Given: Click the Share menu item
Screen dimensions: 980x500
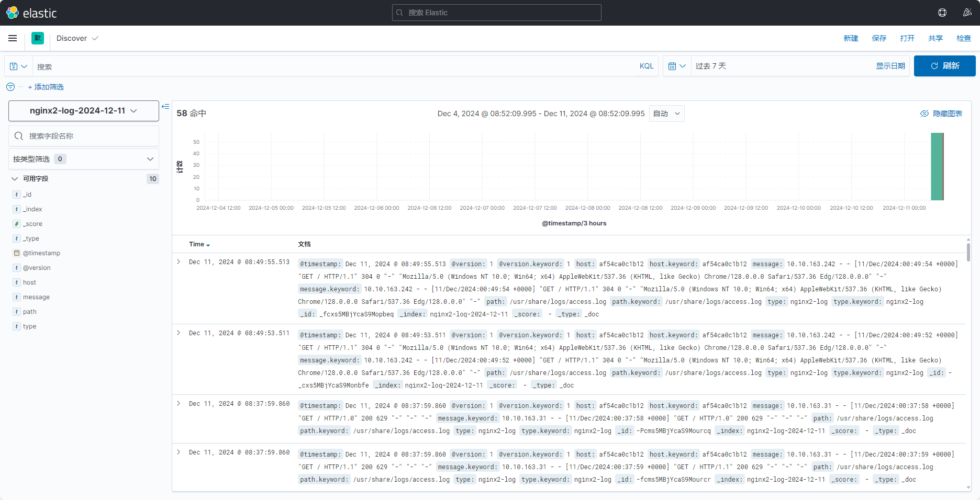Looking at the screenshot, I should click(x=936, y=38).
